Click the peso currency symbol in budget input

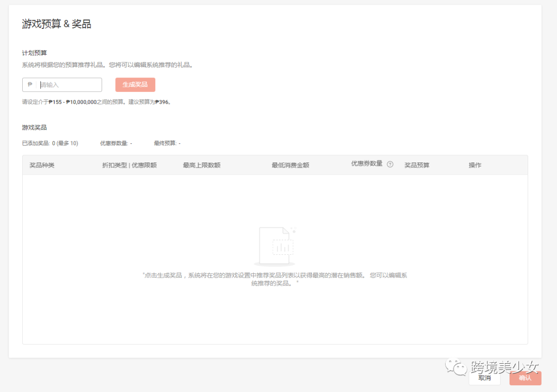pos(30,85)
